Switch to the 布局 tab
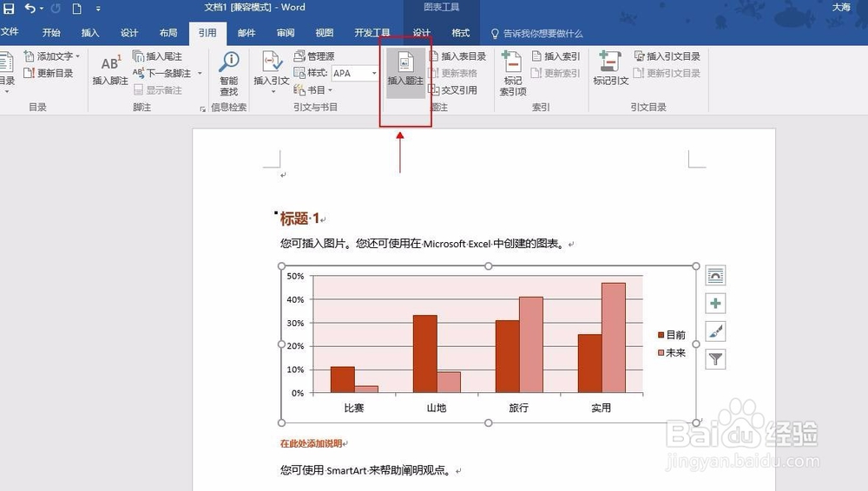 [x=168, y=33]
